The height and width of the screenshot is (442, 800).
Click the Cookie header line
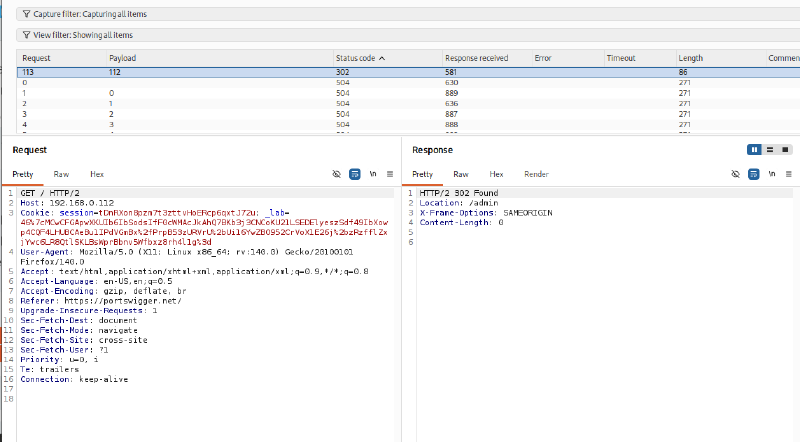pos(204,227)
